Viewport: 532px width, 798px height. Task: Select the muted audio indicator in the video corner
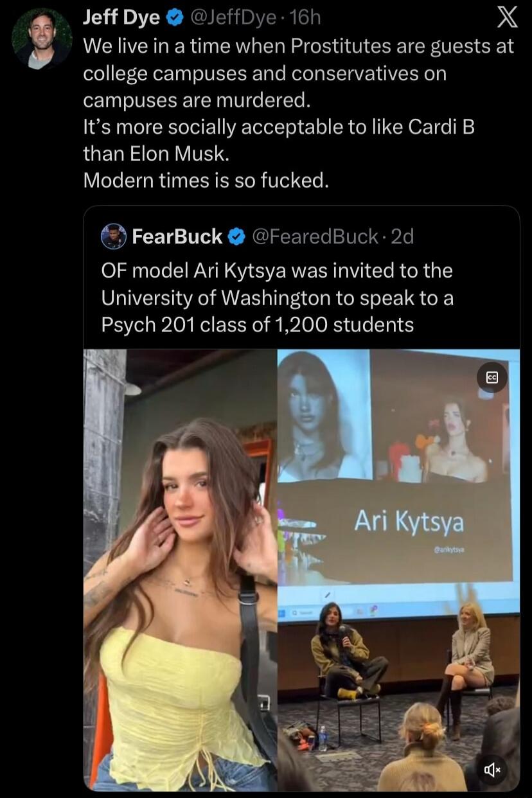(492, 769)
